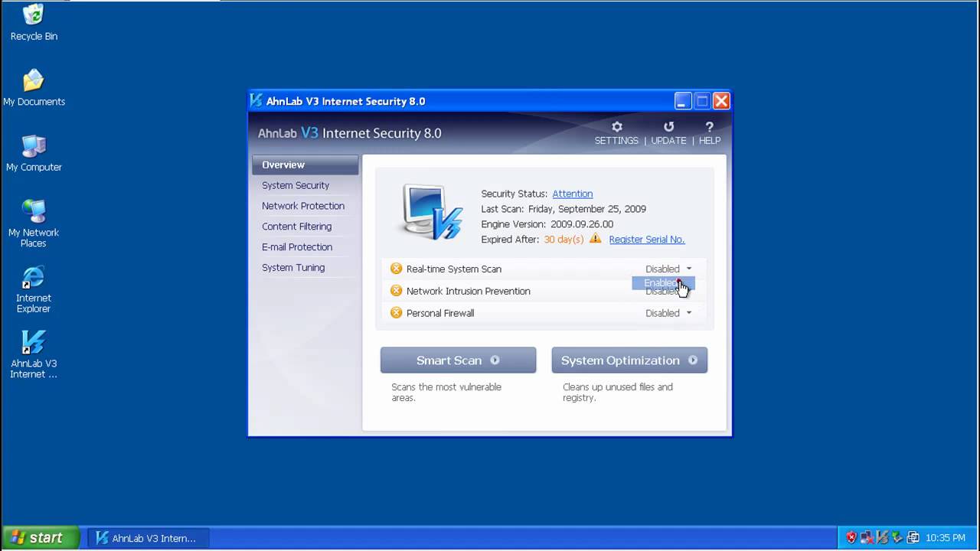The height and width of the screenshot is (551, 980).
Task: Click the Attention security status link
Action: 573,194
